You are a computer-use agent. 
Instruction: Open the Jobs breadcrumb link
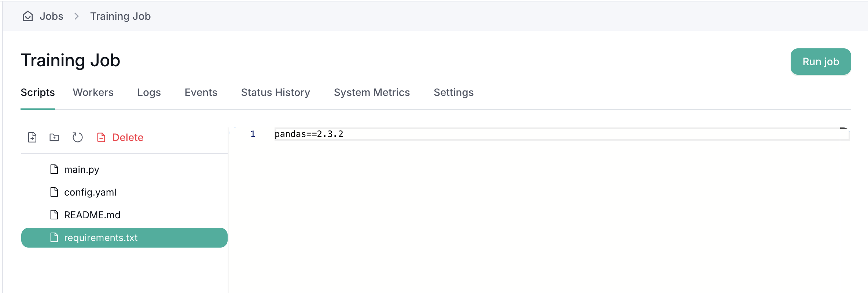coord(51,16)
